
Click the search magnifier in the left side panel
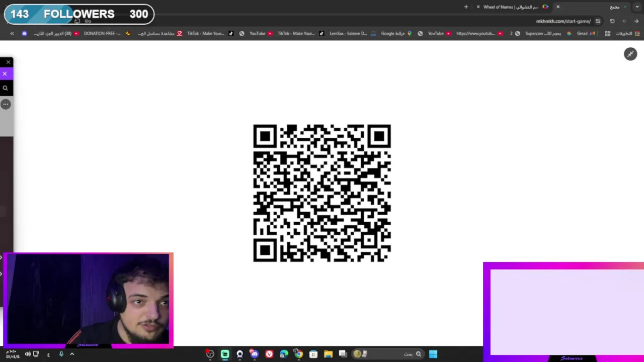click(x=5, y=88)
